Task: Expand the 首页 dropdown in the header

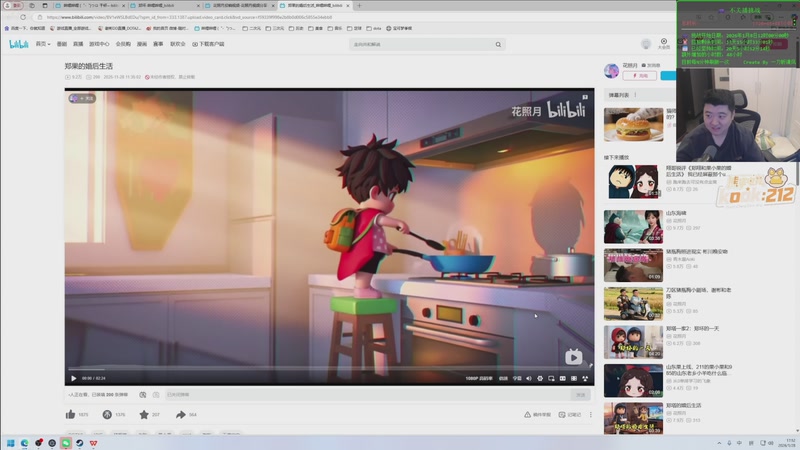Action: click(x=43, y=44)
